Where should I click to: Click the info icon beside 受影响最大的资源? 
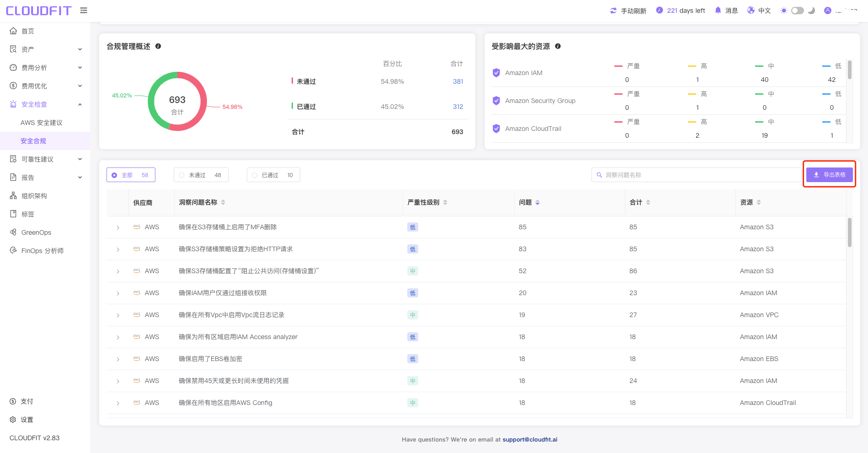[558, 46]
